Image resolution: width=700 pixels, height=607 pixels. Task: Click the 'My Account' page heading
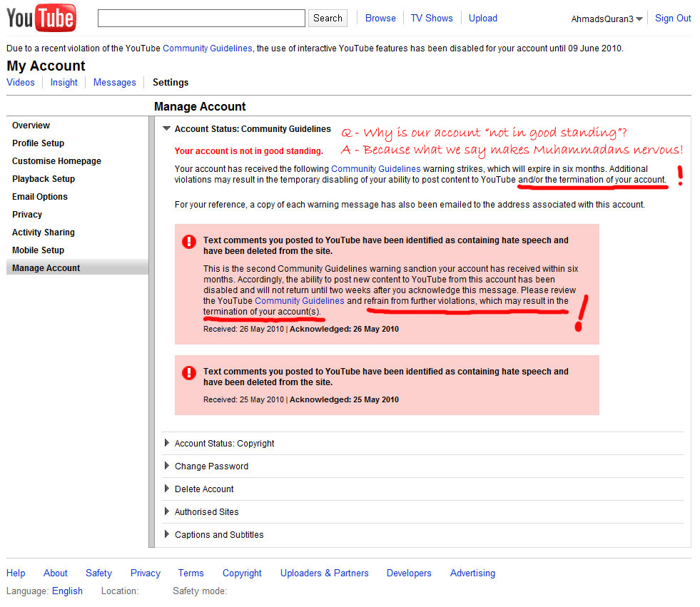[46, 66]
